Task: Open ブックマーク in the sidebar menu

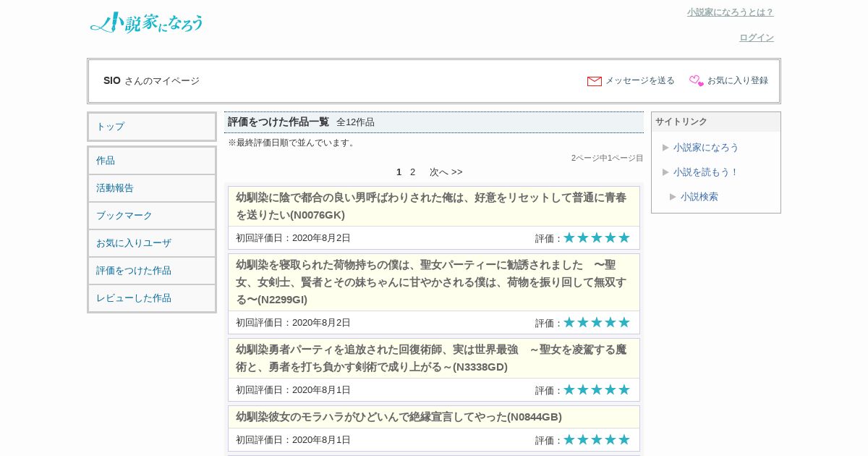Action: 152,216
